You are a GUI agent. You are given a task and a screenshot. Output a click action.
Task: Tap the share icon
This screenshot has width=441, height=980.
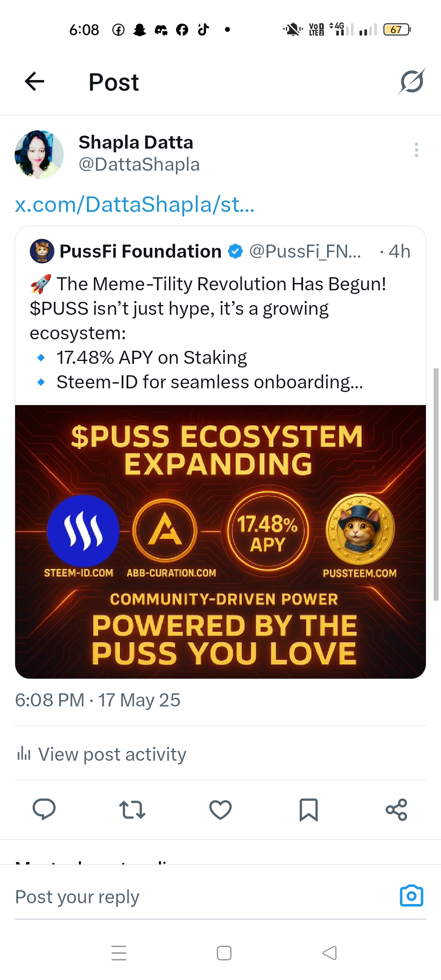(396, 809)
